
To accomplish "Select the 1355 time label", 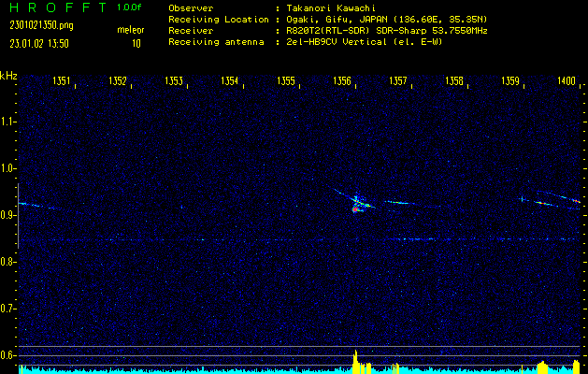I will coord(286,80).
